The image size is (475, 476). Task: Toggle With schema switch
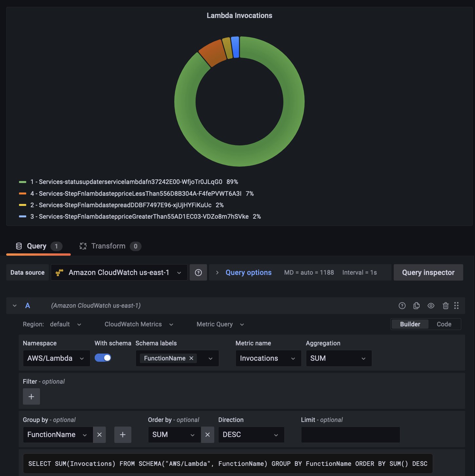[103, 358]
